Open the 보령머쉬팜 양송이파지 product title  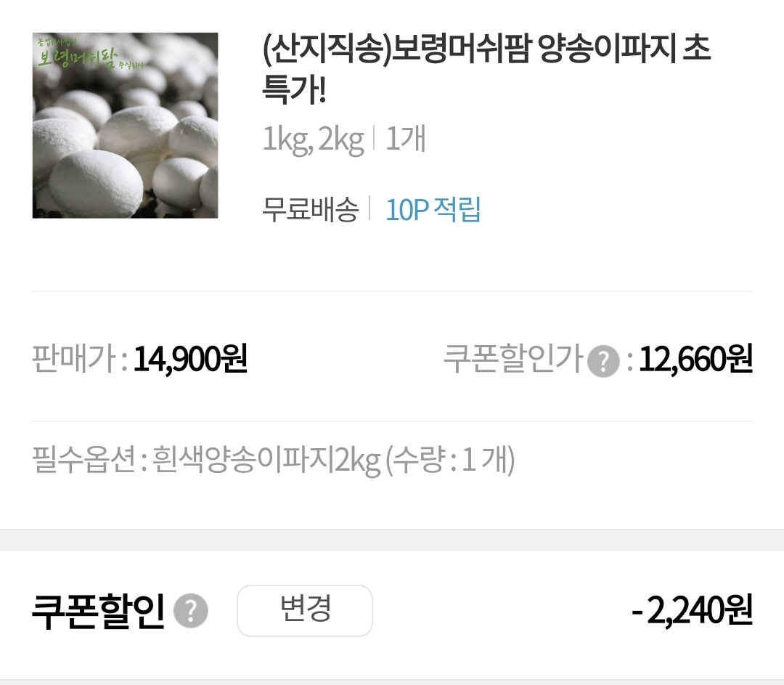tap(486, 68)
